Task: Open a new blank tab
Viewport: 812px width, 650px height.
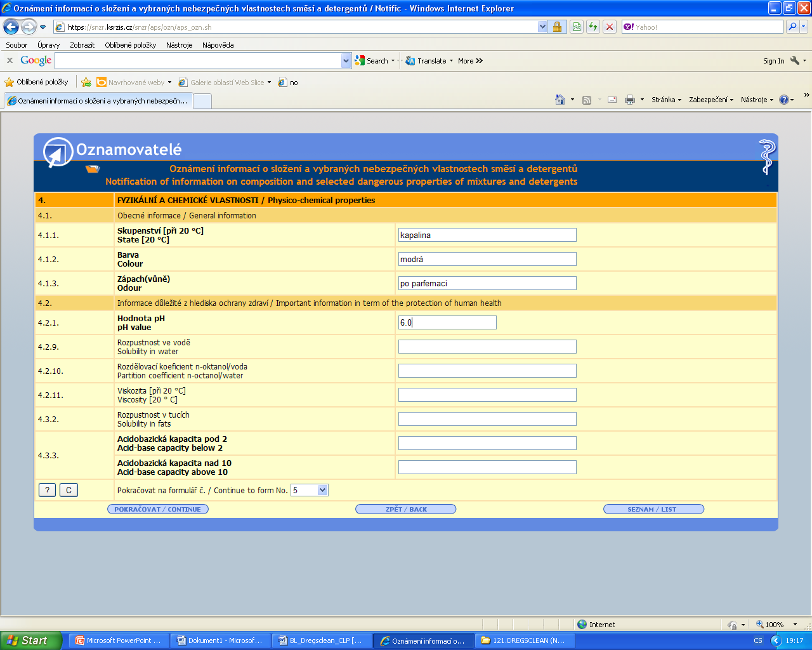Action: point(202,102)
